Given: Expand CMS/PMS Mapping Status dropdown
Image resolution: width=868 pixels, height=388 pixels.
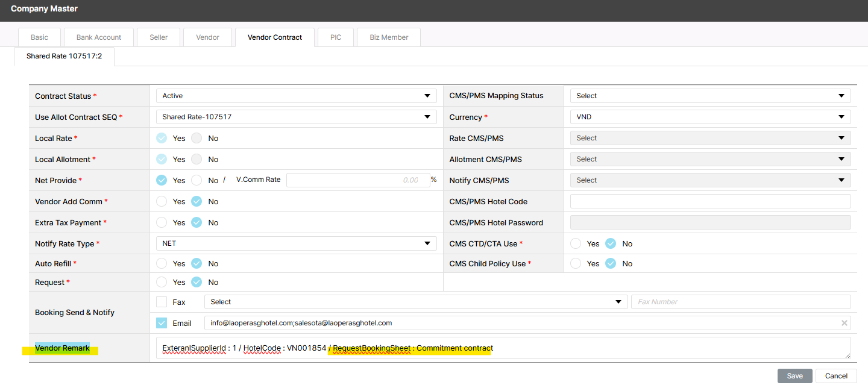Looking at the screenshot, I should click(710, 96).
